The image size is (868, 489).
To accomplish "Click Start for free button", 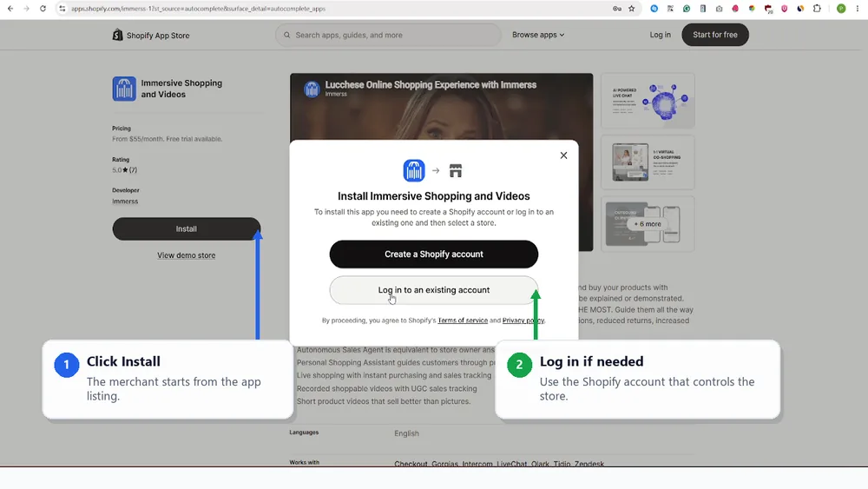I will pyautogui.click(x=714, y=35).
